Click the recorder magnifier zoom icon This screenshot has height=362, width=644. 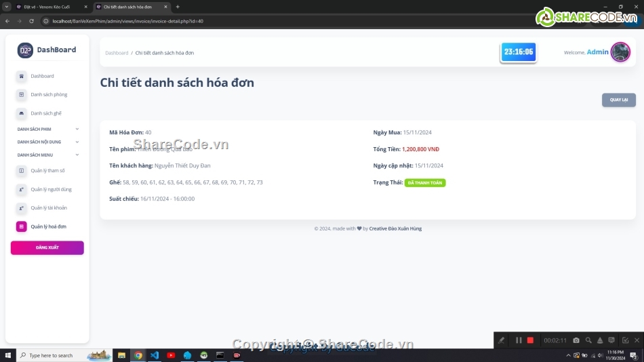588,340
